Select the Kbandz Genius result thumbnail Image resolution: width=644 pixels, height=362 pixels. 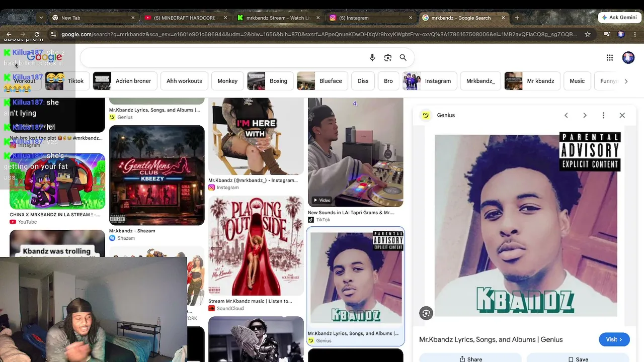(x=356, y=279)
